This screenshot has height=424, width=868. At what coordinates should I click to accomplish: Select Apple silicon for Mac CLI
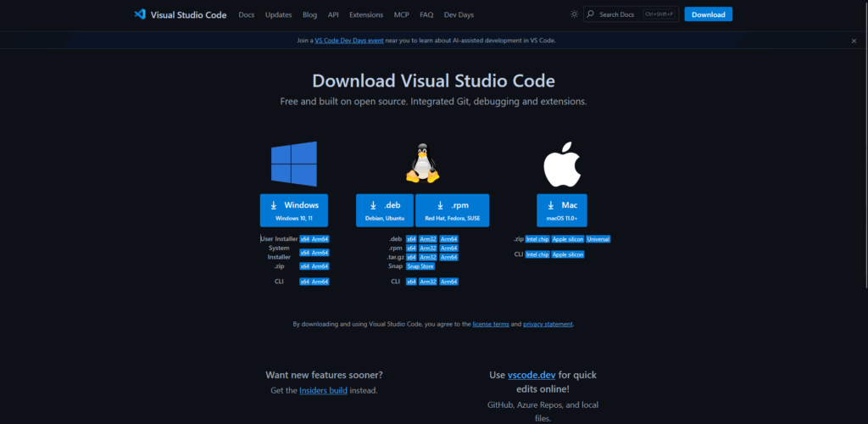point(567,254)
